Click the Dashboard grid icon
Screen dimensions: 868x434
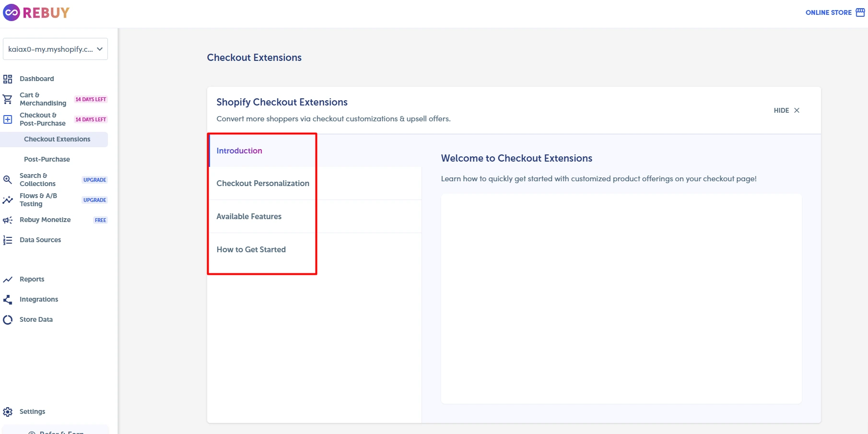point(8,79)
